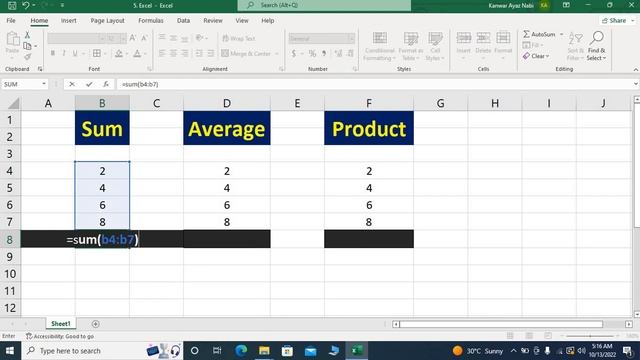Click the Comma Style icon
This screenshot has width=640, height=360.
point(324,53)
